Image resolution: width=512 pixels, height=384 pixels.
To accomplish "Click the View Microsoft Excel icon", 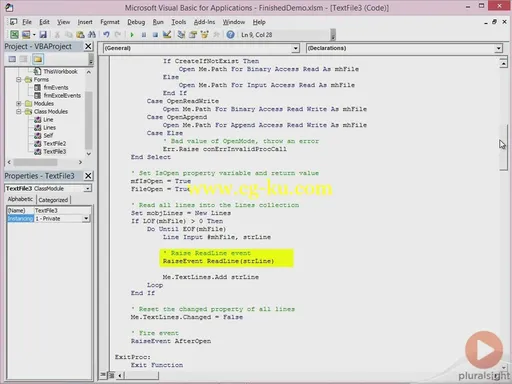I will (14, 34).
